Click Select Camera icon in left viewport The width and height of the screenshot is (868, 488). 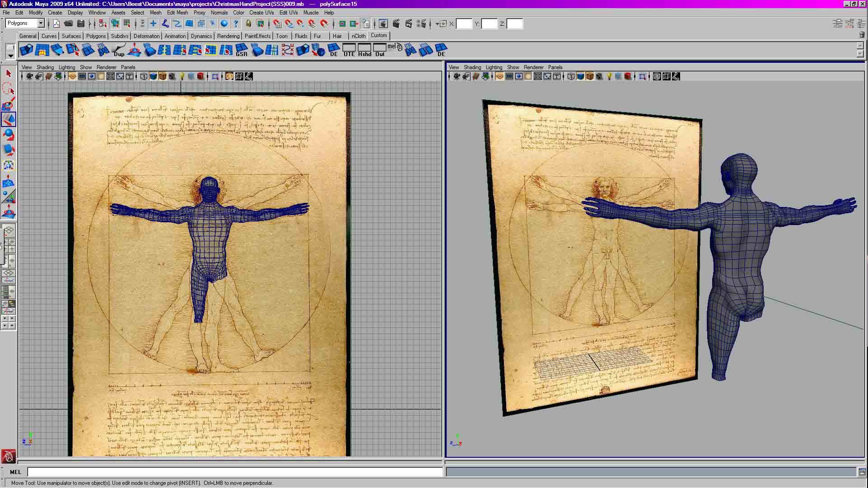[x=29, y=76]
